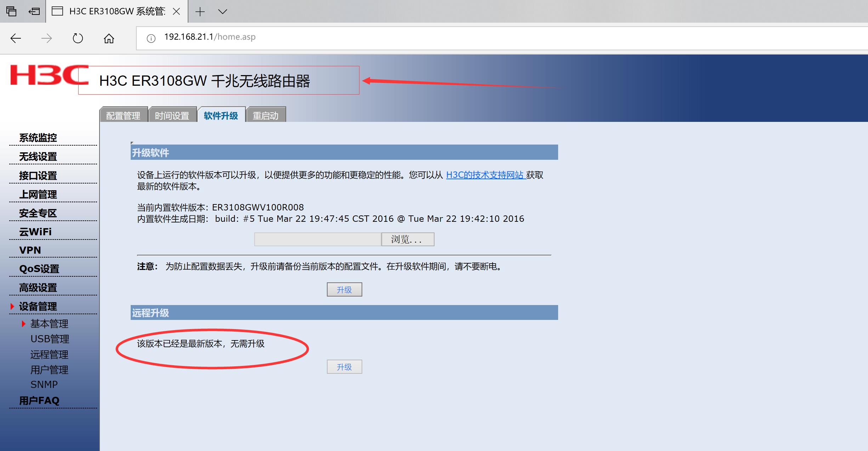Click the set tabs aside icon
The width and height of the screenshot is (868, 451).
click(x=34, y=12)
